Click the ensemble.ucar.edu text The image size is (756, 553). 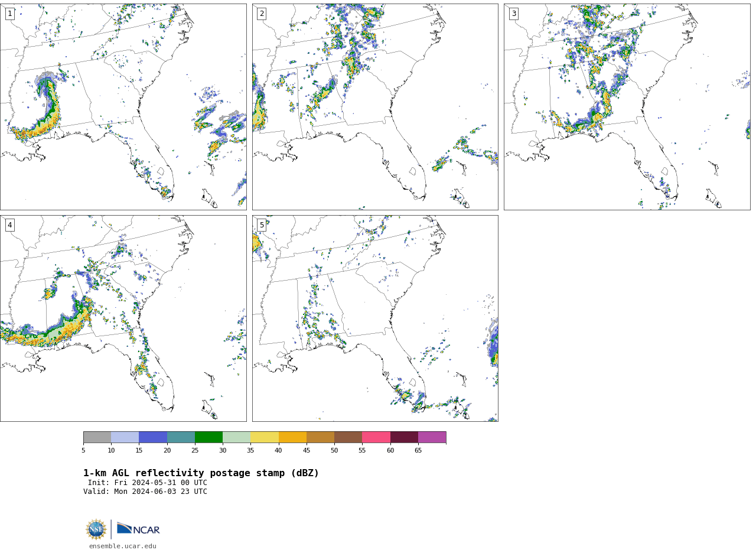(x=123, y=546)
